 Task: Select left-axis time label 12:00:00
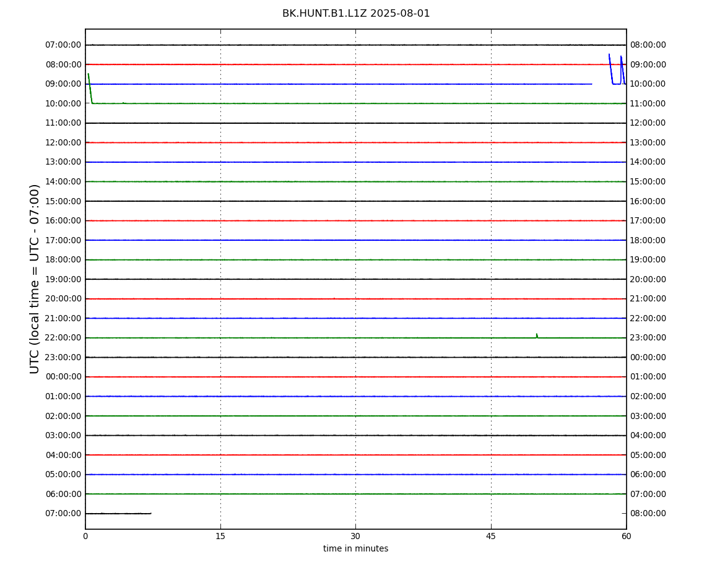(64, 142)
